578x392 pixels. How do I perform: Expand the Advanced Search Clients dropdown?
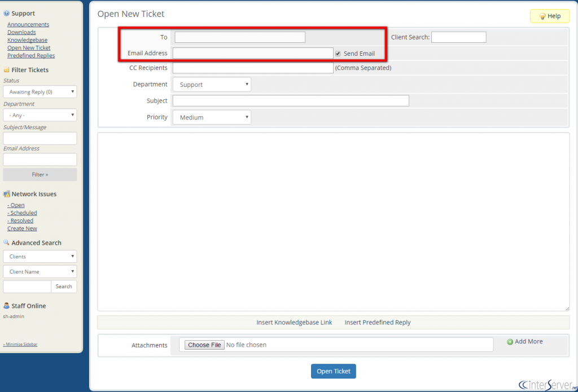tap(40, 257)
